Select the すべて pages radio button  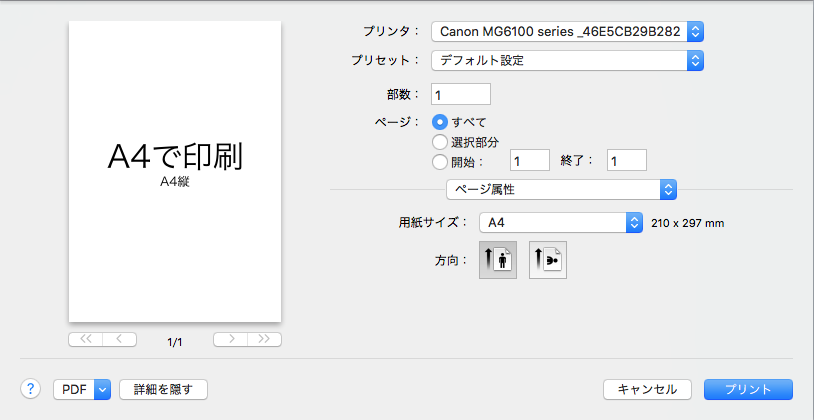coord(439,122)
